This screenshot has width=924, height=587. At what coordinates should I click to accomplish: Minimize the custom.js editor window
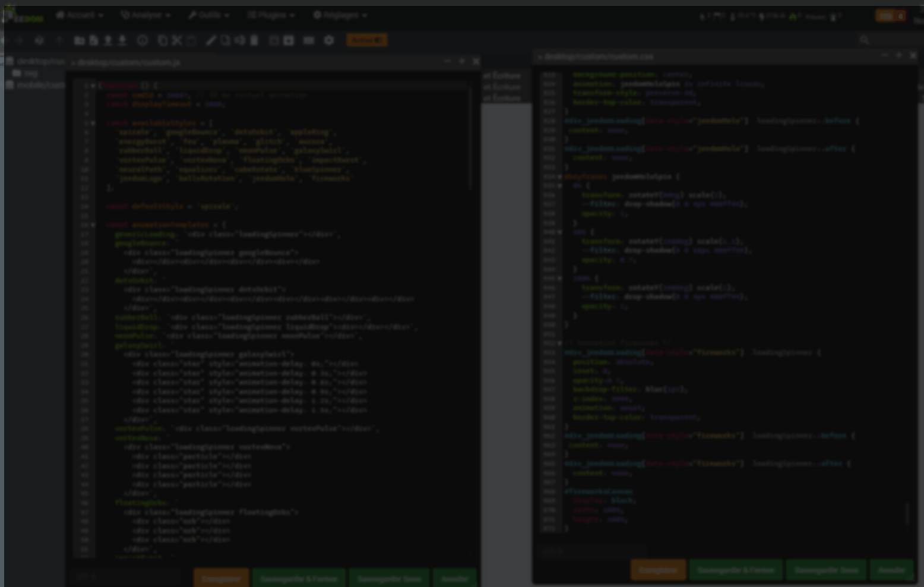[x=448, y=61]
